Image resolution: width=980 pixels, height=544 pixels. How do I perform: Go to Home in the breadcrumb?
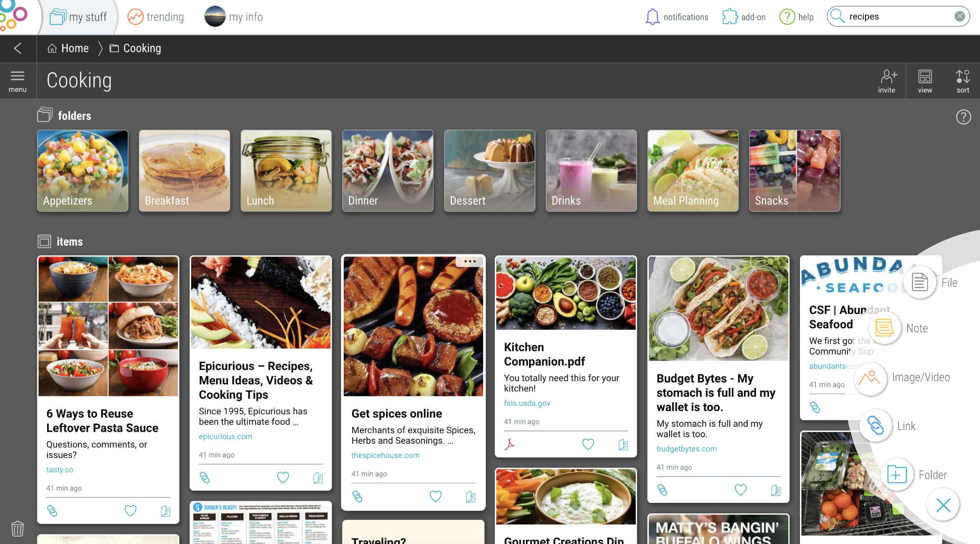pos(68,49)
